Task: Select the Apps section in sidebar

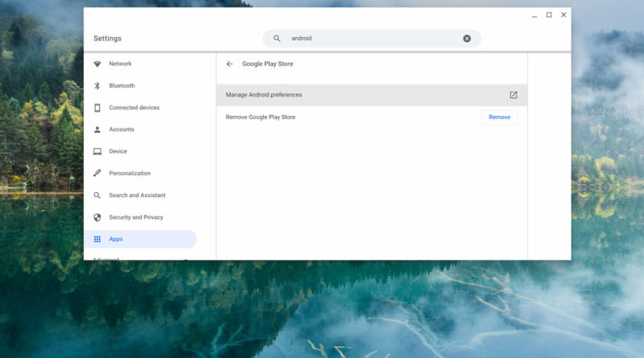Action: pyautogui.click(x=140, y=240)
